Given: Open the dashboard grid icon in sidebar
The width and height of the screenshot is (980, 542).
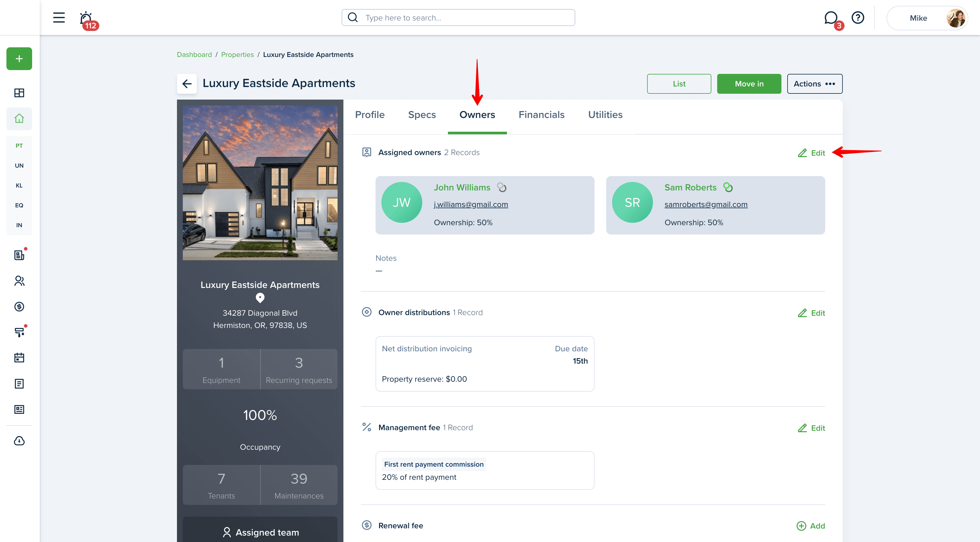Looking at the screenshot, I should point(19,93).
